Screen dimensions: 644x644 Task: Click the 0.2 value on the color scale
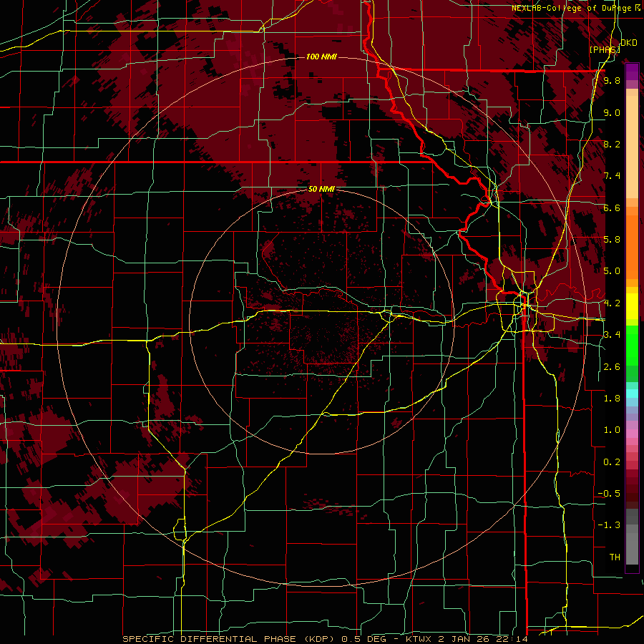[x=612, y=462]
